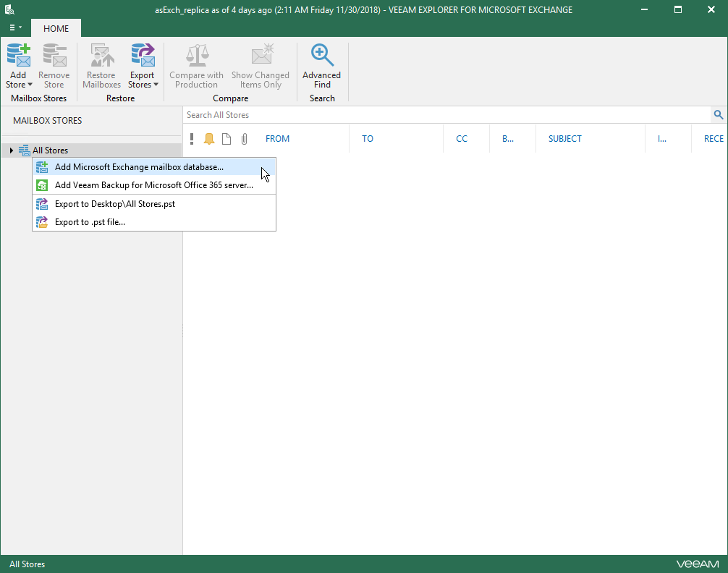
Task: Open the application main menu button
Action: point(15,27)
